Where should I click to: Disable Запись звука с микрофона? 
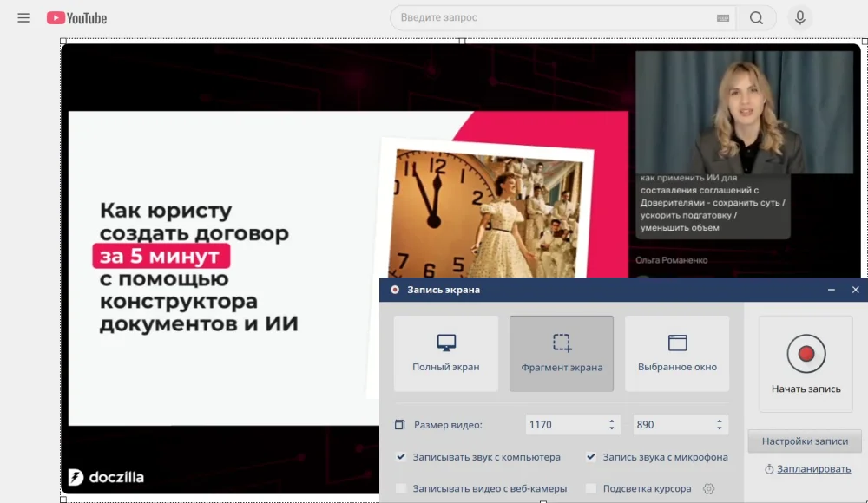click(x=591, y=456)
